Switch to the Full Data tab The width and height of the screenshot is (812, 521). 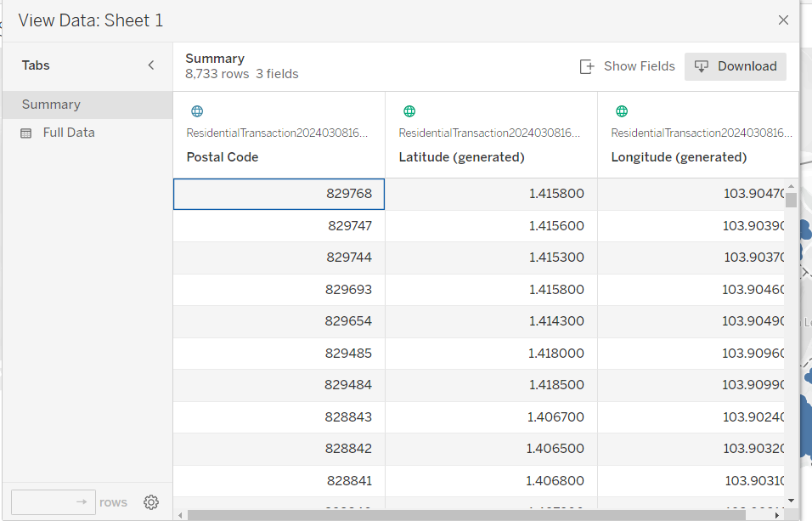[69, 133]
